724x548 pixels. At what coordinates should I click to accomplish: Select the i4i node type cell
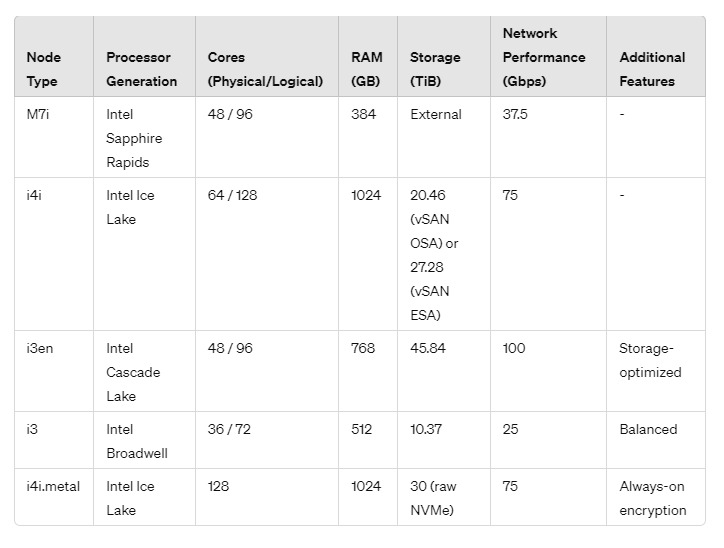(54, 254)
